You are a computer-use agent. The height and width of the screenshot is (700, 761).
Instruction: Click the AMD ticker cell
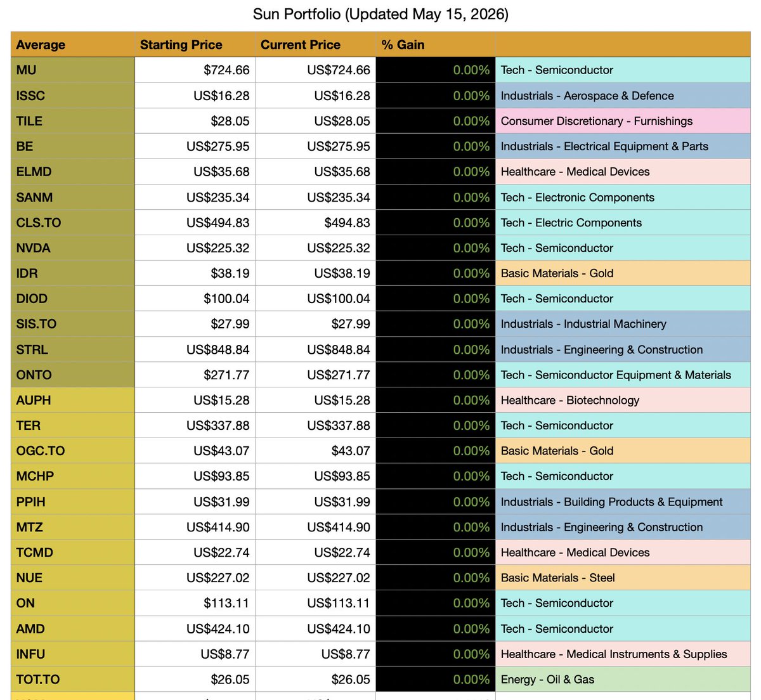click(73, 628)
